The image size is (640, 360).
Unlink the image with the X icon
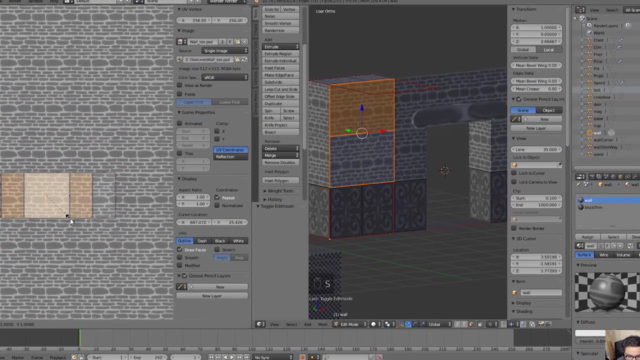click(244, 42)
